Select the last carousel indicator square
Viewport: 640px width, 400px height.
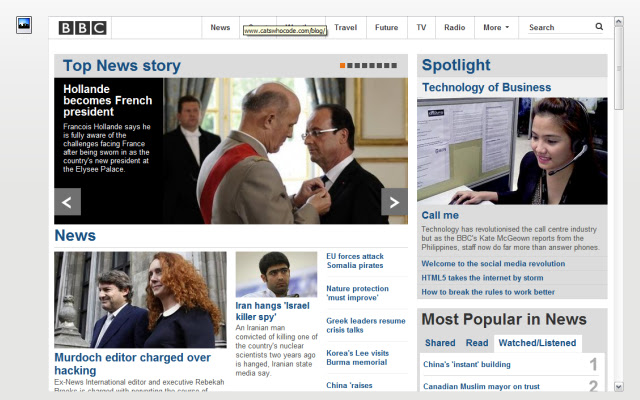click(x=394, y=65)
